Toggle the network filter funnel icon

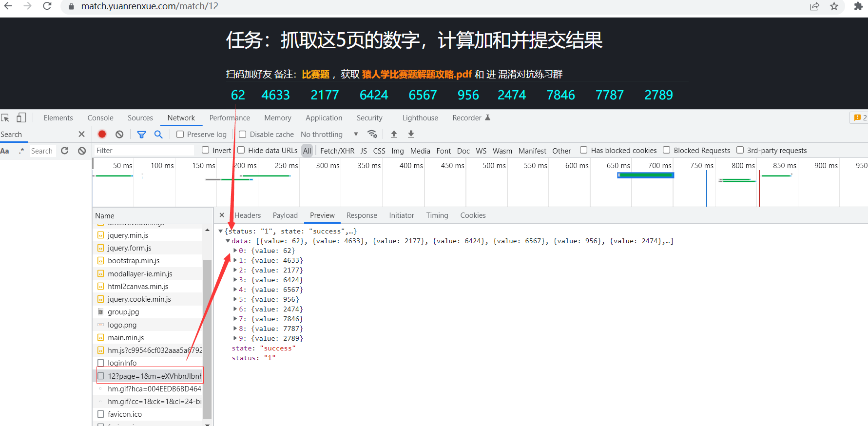[141, 135]
